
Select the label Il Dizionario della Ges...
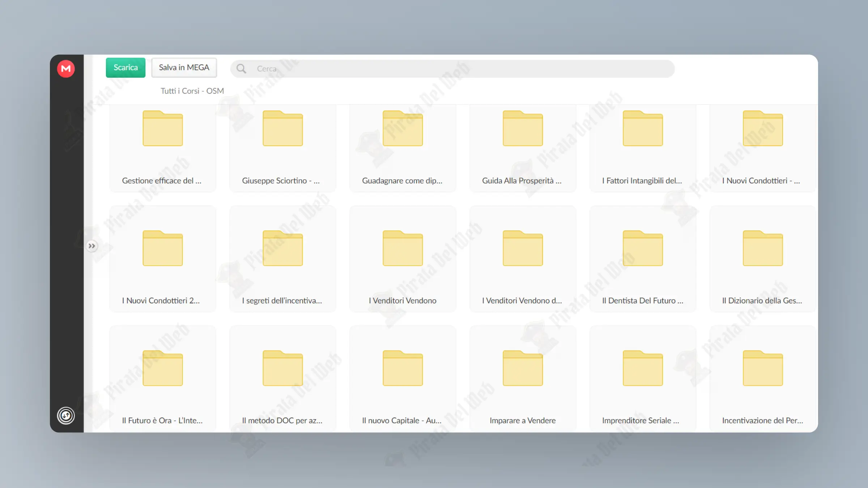coord(762,301)
